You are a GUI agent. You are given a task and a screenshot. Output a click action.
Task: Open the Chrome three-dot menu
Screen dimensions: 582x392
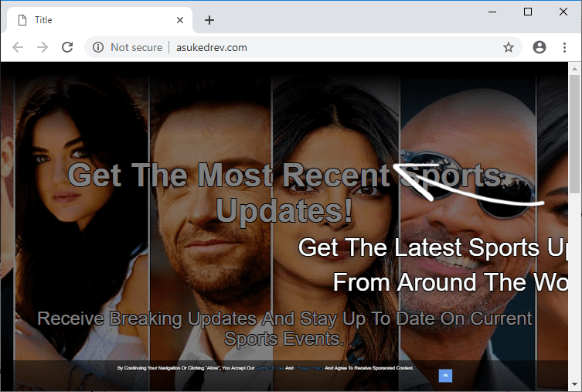pos(565,47)
